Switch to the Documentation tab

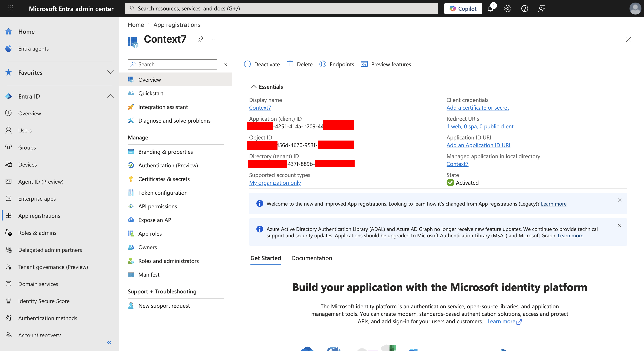pyautogui.click(x=312, y=258)
